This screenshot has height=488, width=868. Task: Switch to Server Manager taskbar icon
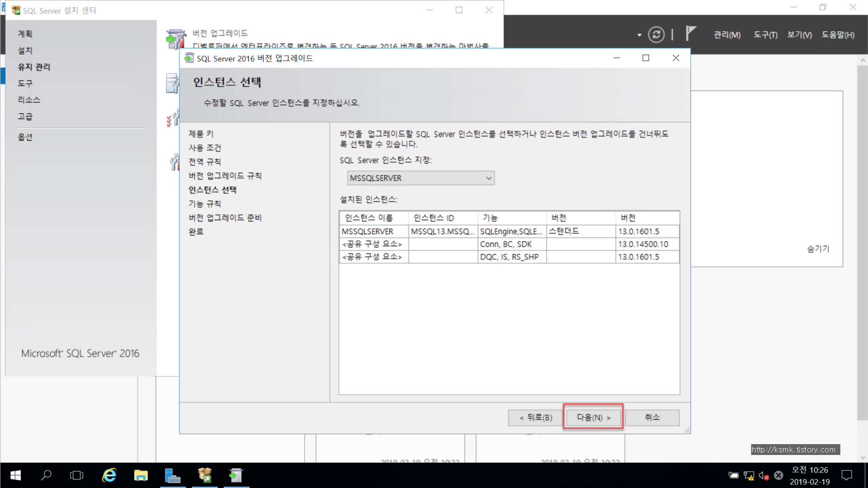coord(173,475)
